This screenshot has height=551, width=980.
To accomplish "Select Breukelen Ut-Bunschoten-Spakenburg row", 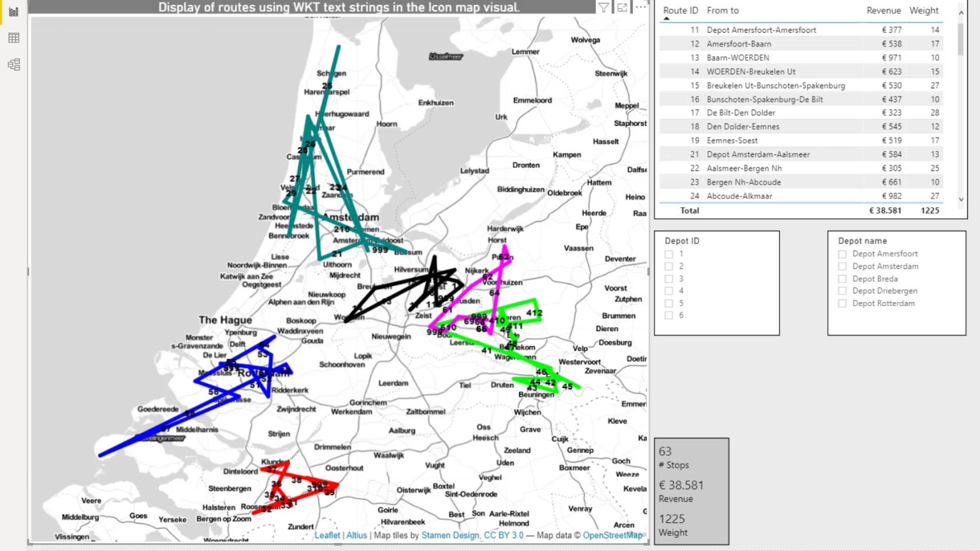I will point(801,86).
